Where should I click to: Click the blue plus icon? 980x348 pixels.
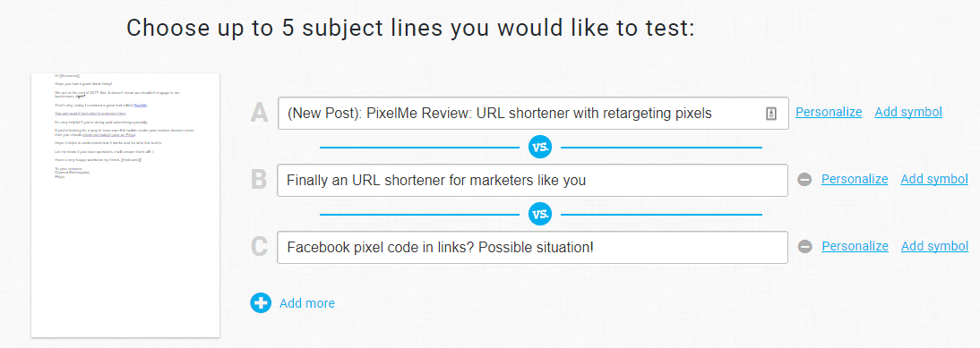click(261, 303)
